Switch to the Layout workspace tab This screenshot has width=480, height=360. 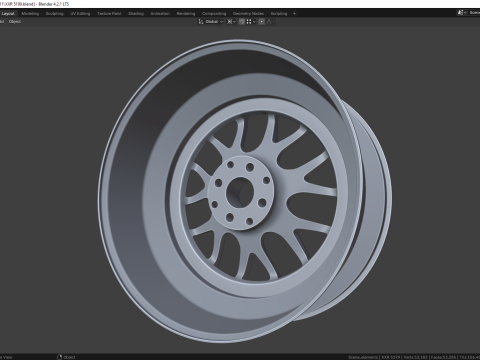tap(8, 14)
